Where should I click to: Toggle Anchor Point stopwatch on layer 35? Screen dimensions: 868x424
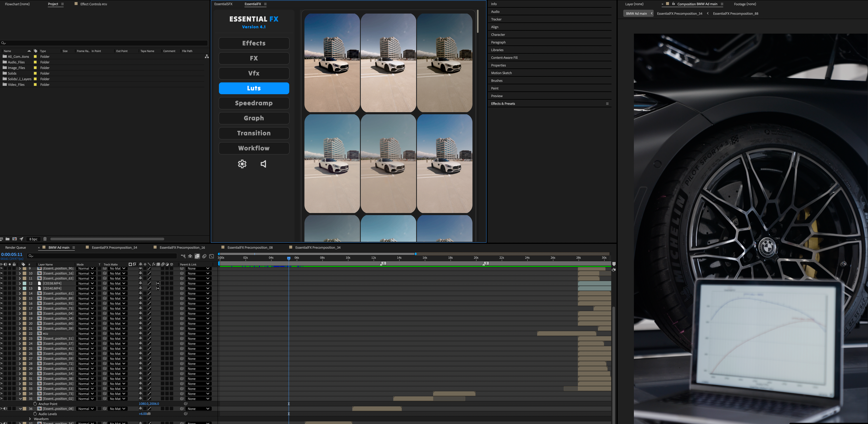point(35,404)
